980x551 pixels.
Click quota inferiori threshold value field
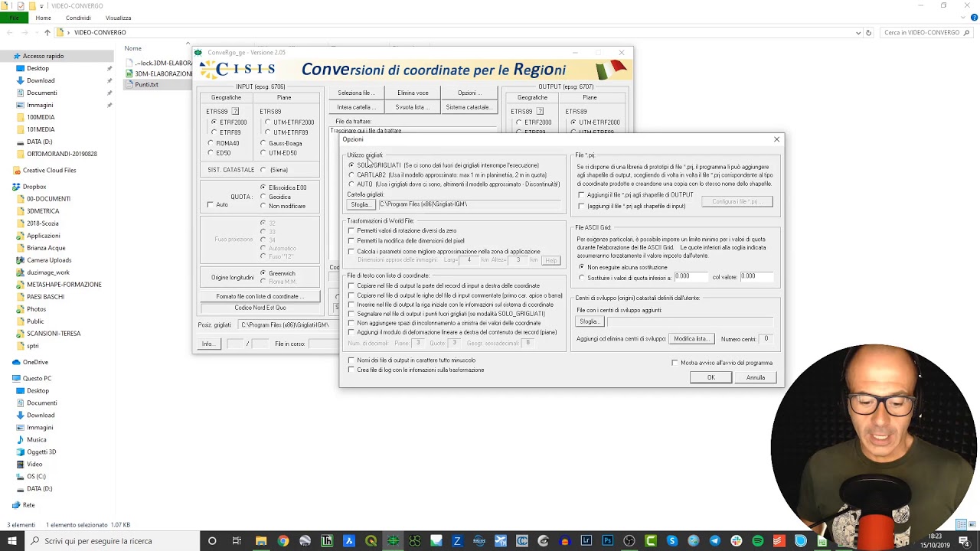[691, 276]
